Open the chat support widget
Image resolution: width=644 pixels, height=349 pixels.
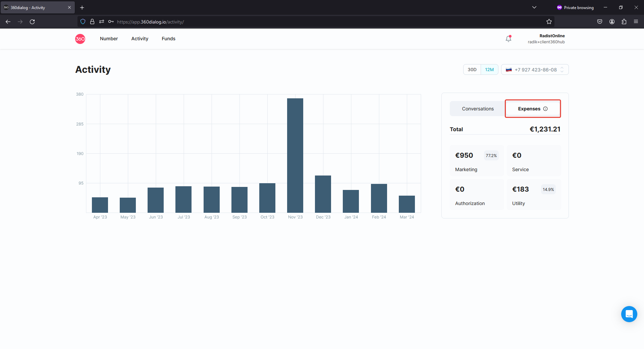(629, 314)
